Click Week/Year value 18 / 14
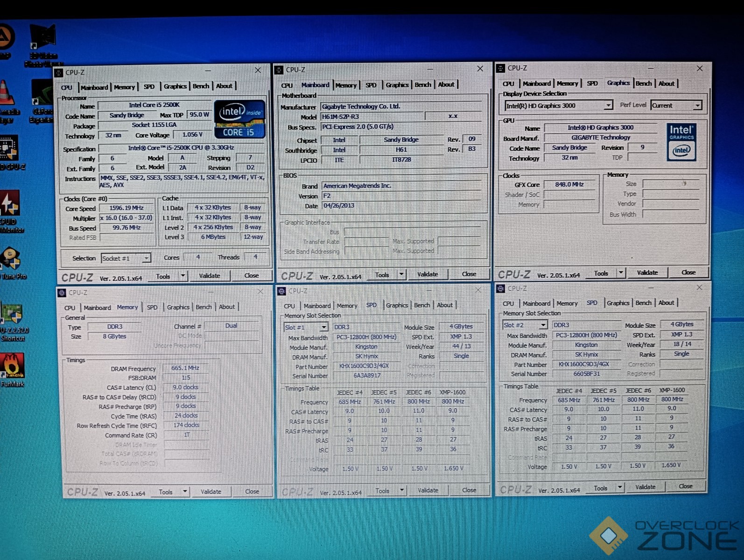Viewport: 744px width, 560px height. click(682, 344)
